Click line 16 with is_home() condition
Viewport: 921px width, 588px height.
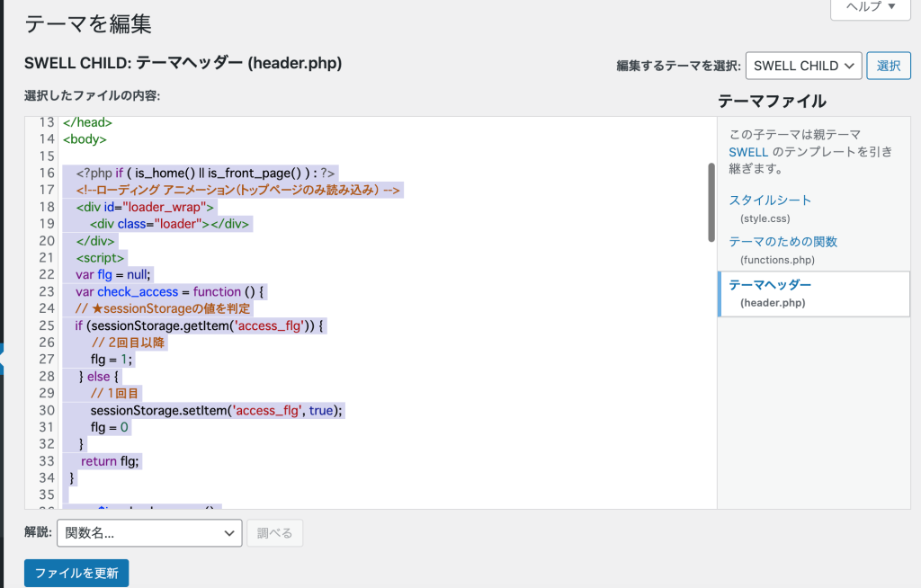(x=205, y=174)
